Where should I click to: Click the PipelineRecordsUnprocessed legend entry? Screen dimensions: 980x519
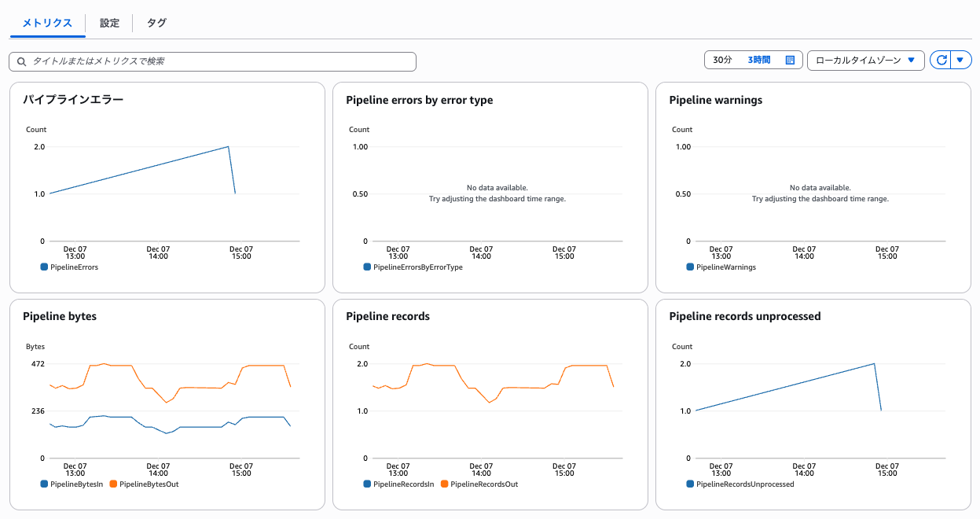pyautogui.click(x=740, y=484)
